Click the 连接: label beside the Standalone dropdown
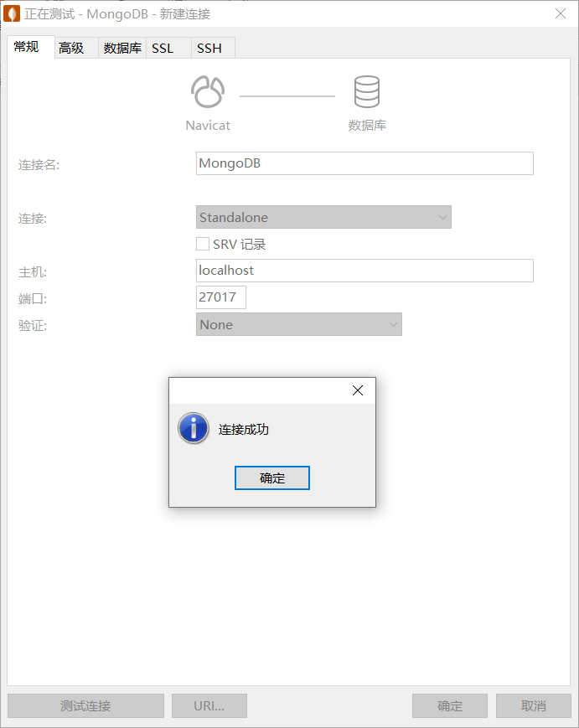The width and height of the screenshot is (579, 728). click(x=33, y=218)
